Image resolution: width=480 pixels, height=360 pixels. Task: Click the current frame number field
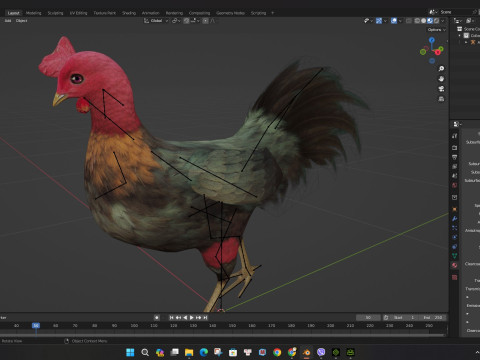(x=368, y=317)
